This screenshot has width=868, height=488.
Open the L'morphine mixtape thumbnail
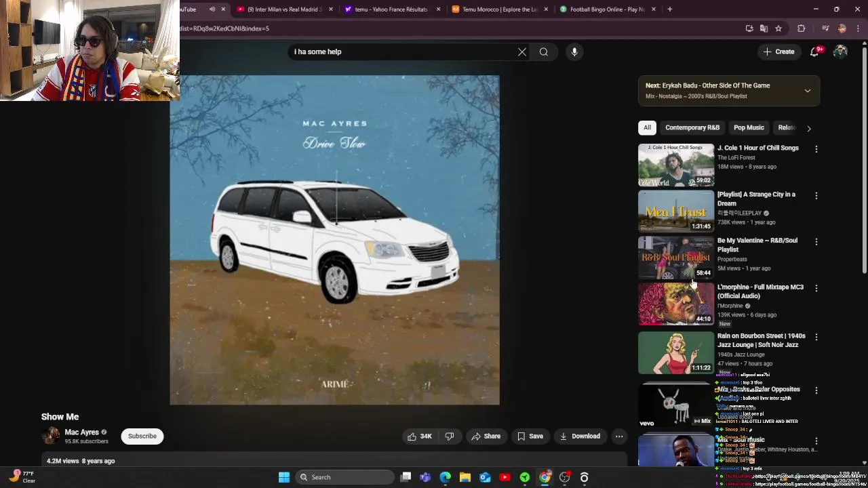click(x=676, y=304)
